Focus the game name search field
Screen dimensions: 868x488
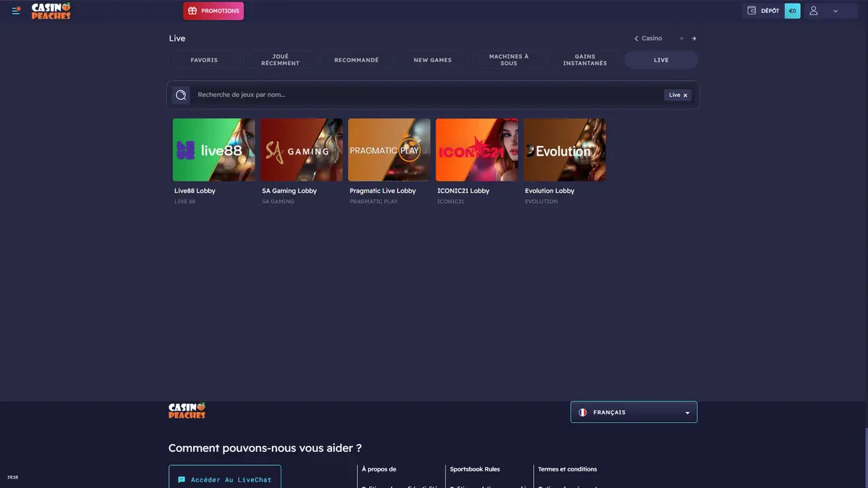[x=427, y=95]
